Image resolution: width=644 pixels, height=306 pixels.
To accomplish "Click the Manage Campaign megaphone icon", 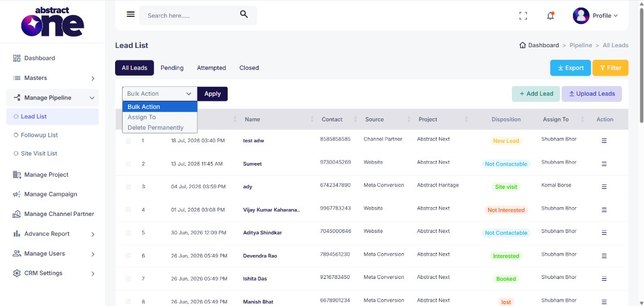I will tap(17, 194).
